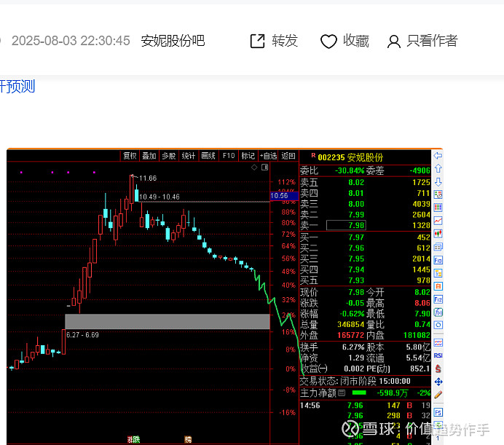Click the share icon beside 转发
This screenshot has width=504, height=445.
click(x=258, y=42)
